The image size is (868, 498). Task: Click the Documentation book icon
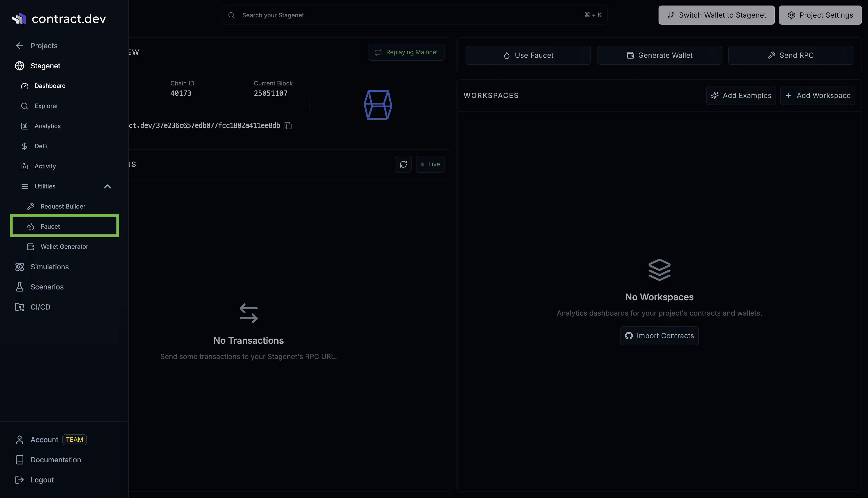[20, 460]
